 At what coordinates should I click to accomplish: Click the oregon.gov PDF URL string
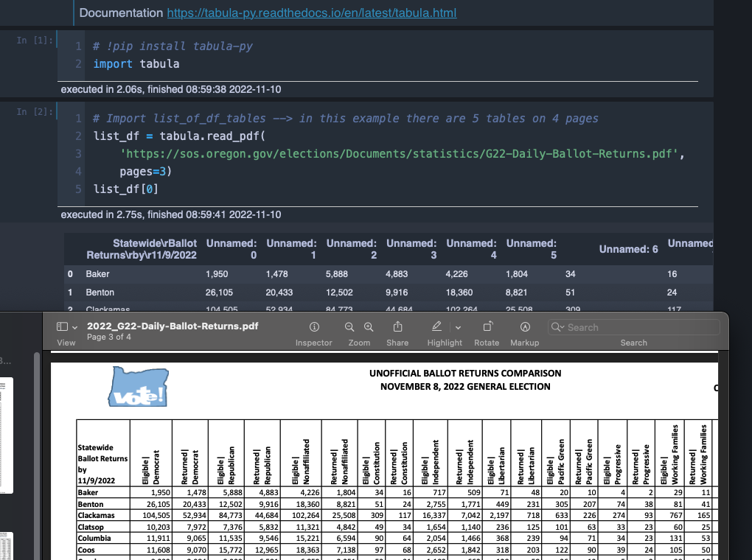point(399,154)
